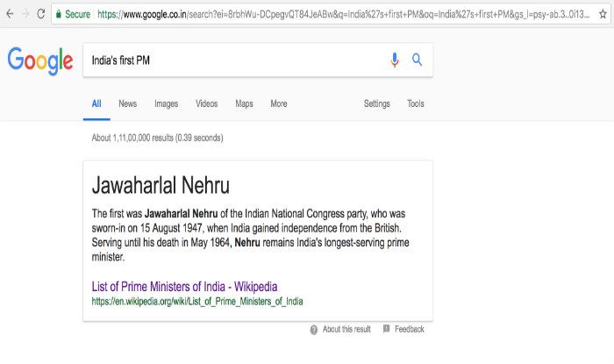Click the About this result question icon
The width and height of the screenshot is (614, 364).
pyautogui.click(x=314, y=330)
